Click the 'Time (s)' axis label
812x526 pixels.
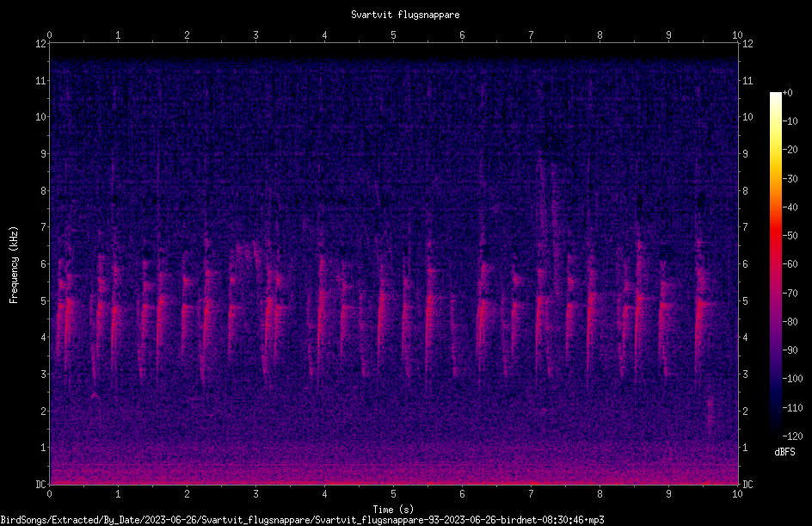(393, 509)
